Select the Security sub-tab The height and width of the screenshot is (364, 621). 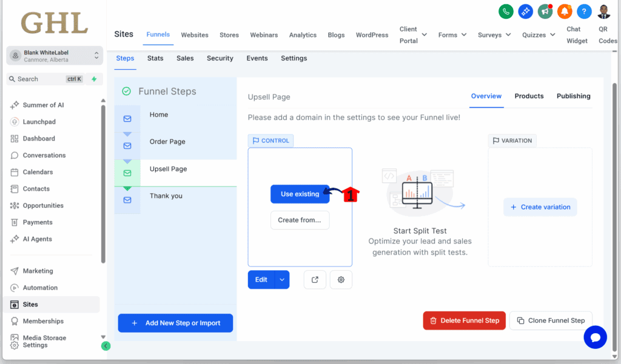coord(220,58)
